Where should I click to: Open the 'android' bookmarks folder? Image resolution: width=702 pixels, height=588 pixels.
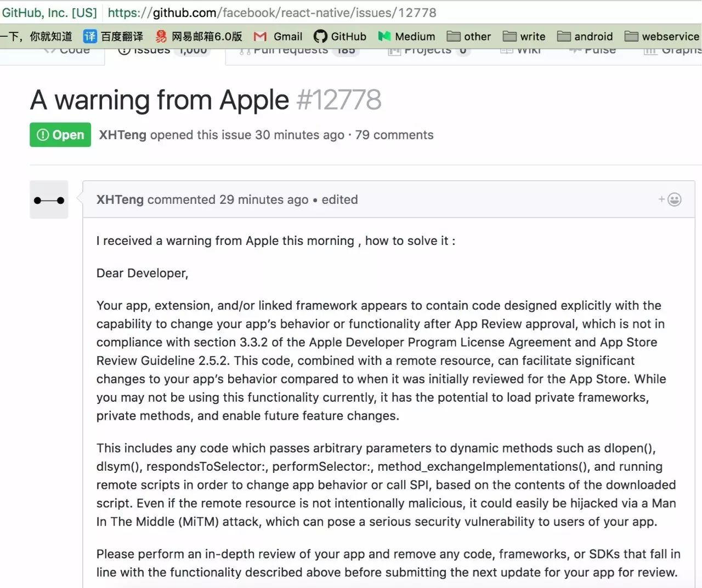coord(585,36)
